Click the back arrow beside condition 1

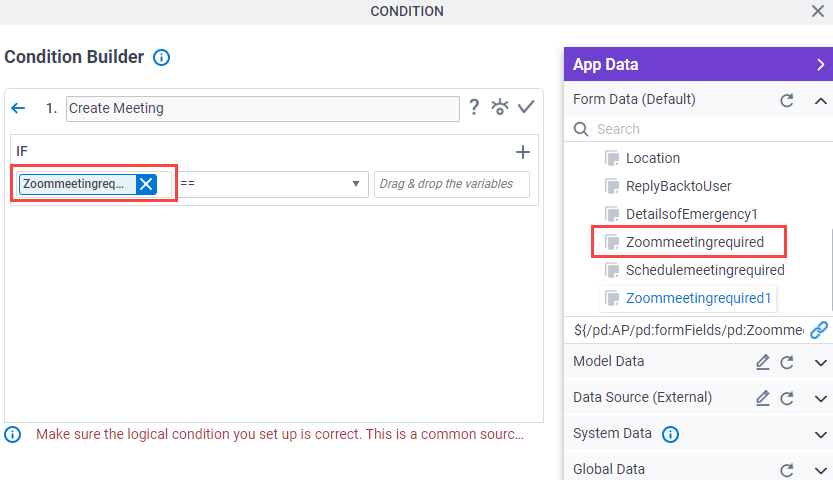18,108
